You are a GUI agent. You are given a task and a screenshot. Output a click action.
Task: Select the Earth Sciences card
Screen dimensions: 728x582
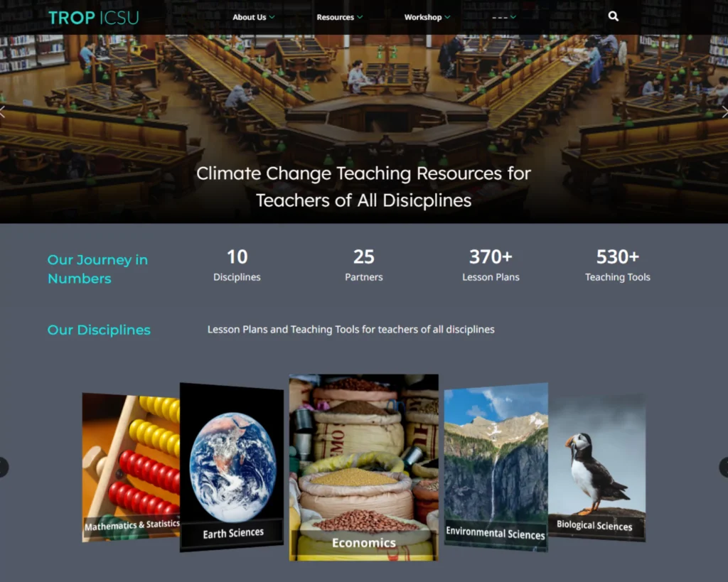(x=232, y=467)
